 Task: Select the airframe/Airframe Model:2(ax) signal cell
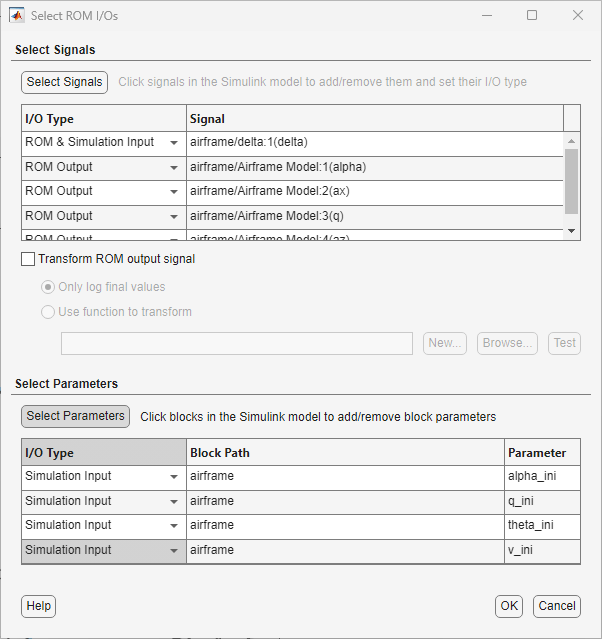pos(375,193)
